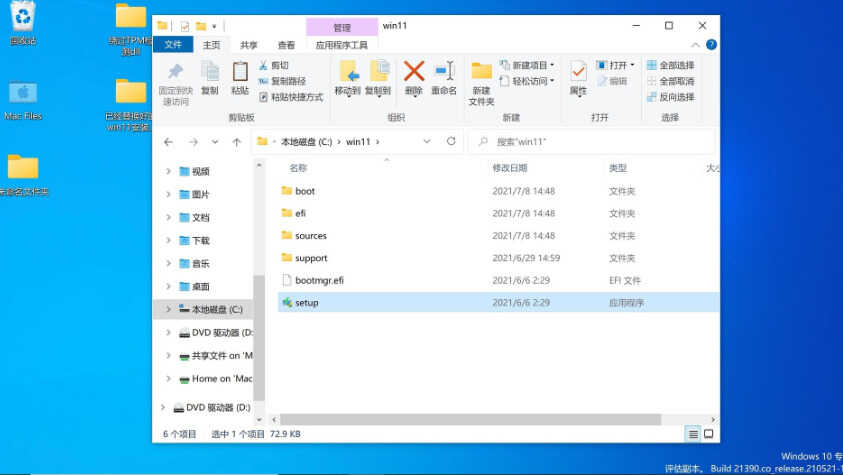Screen dimensions: 843x475
Task: Sort by 修改日期 (Date modified) column
Action: (x=510, y=168)
